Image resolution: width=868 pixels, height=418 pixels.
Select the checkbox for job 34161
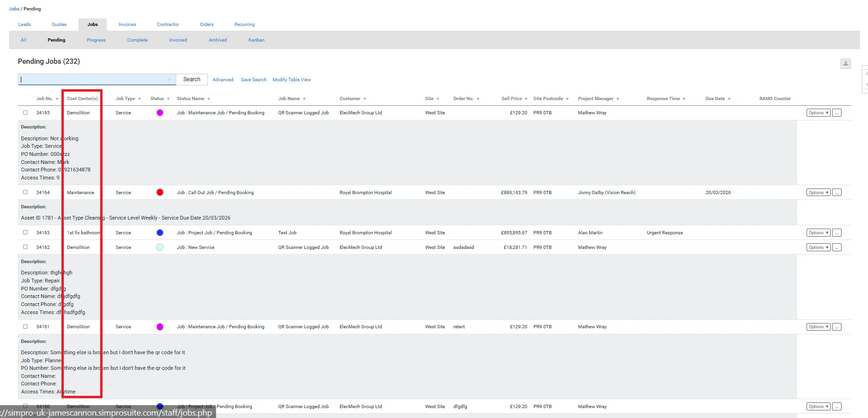[26, 326]
